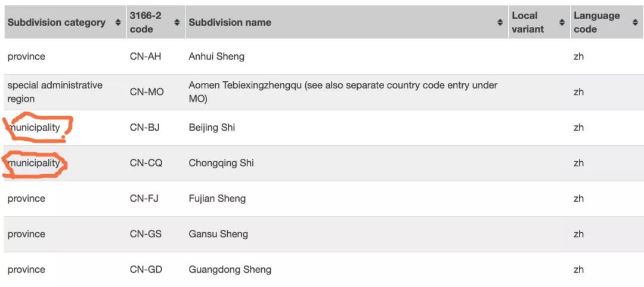This screenshot has width=644, height=287.
Task: Select the Fujian Sheng row name
Action: coord(217,199)
